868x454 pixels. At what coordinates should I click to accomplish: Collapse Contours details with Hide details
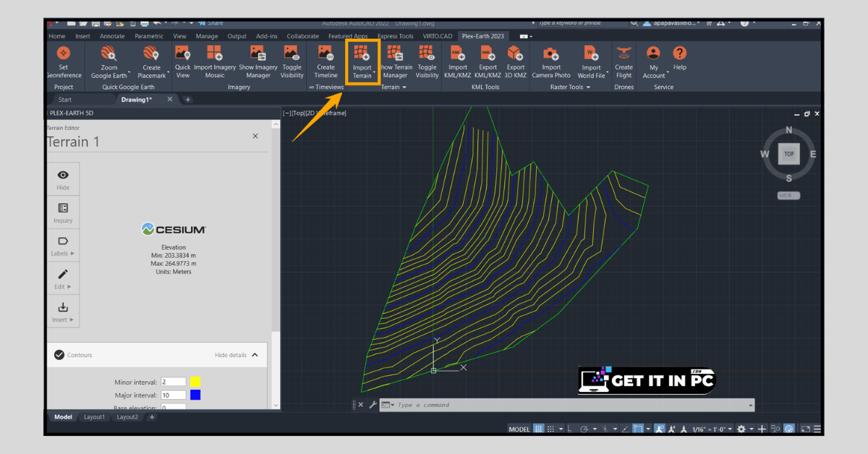click(x=237, y=355)
